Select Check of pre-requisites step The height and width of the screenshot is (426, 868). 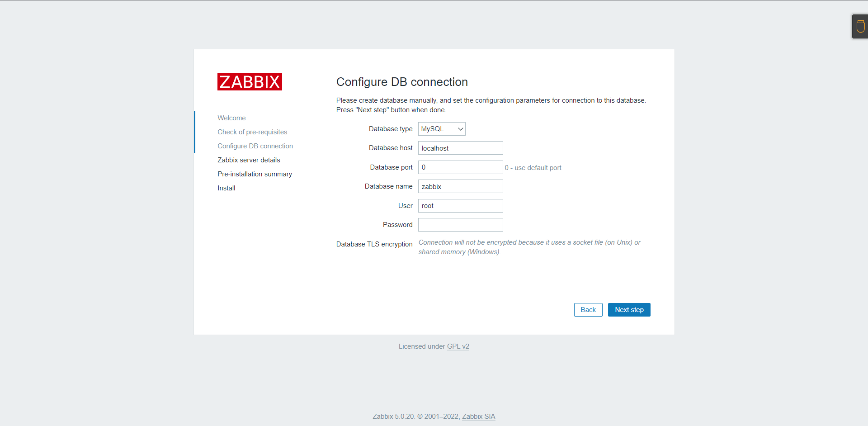tap(252, 132)
